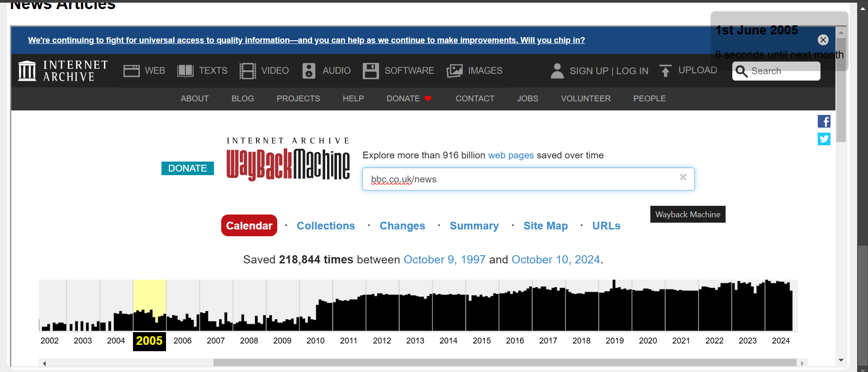Click the Upload arrow icon
The image size is (868, 372).
point(665,71)
